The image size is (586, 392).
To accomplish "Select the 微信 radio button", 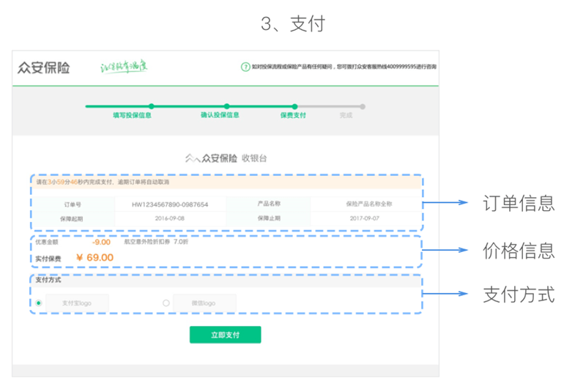I will [166, 303].
